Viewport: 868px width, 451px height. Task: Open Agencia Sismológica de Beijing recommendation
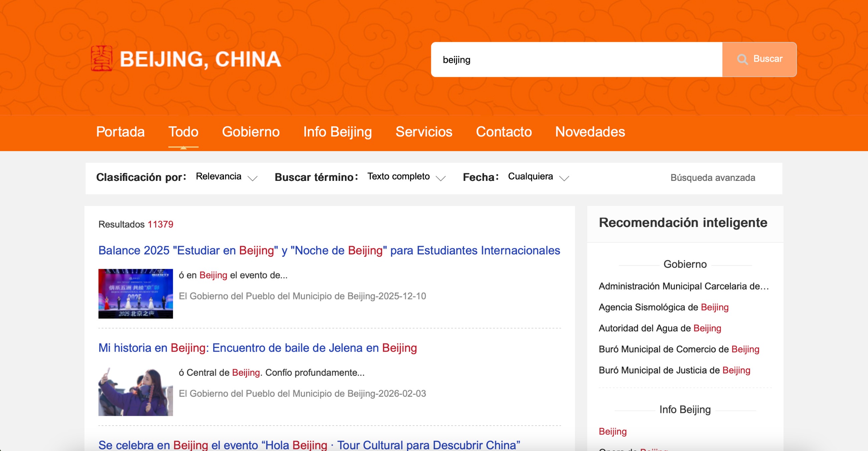(663, 307)
